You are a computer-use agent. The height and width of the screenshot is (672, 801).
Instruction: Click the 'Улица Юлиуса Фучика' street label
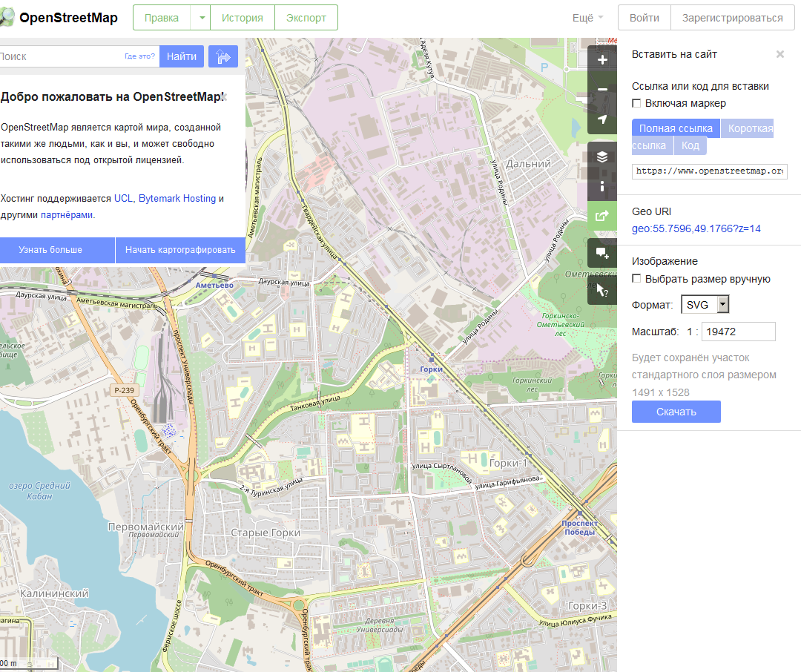pos(576,620)
